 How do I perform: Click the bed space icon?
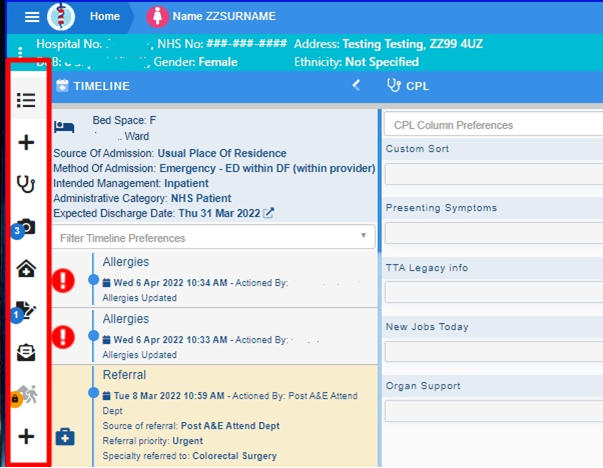(x=64, y=127)
